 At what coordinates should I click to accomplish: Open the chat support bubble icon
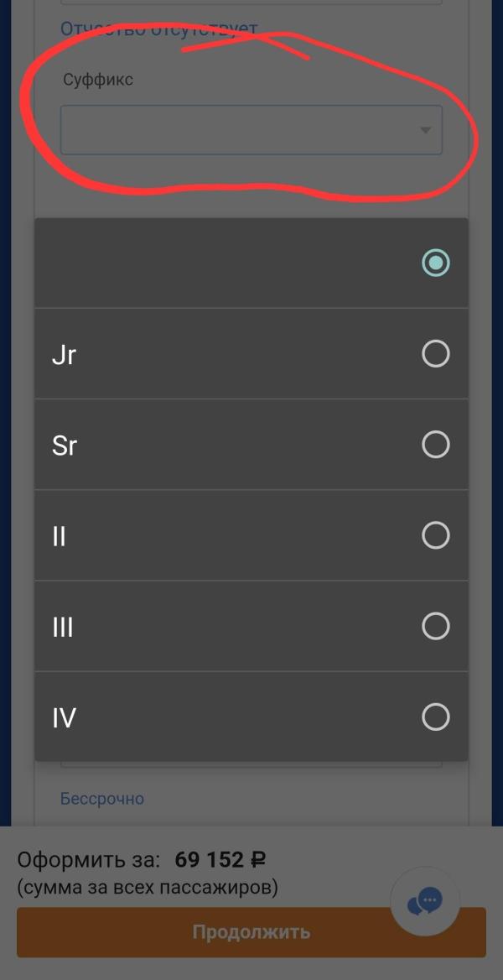(x=425, y=902)
